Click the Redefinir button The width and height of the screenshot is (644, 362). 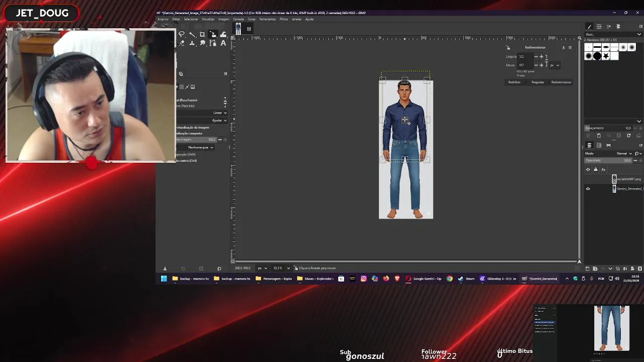pyautogui.click(x=514, y=82)
